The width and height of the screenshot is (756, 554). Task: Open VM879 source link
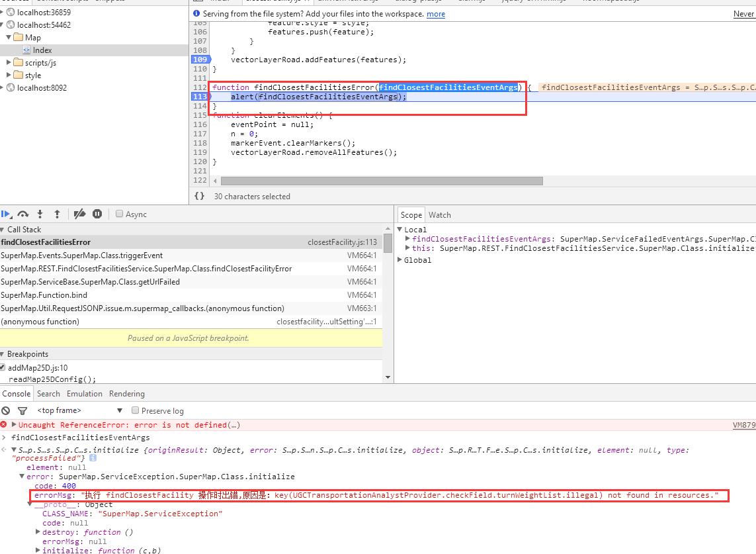click(x=744, y=425)
